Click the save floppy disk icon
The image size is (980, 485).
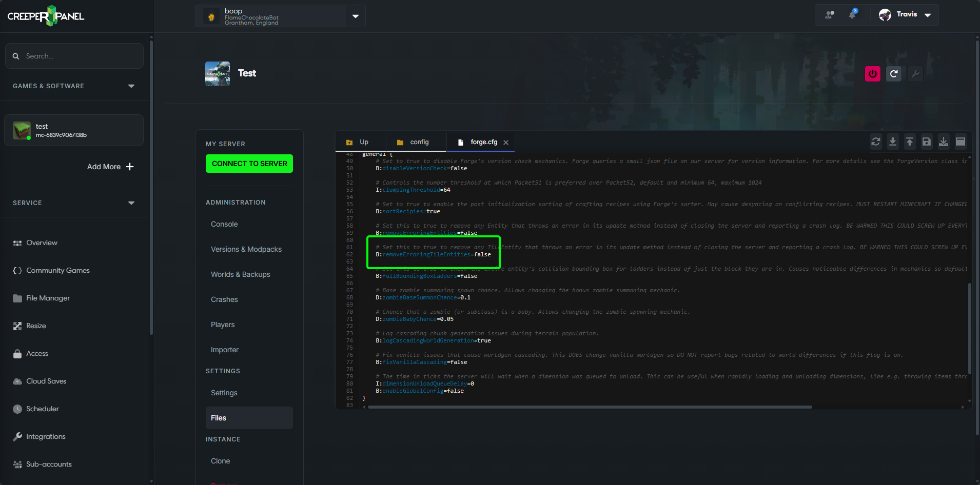927,142
